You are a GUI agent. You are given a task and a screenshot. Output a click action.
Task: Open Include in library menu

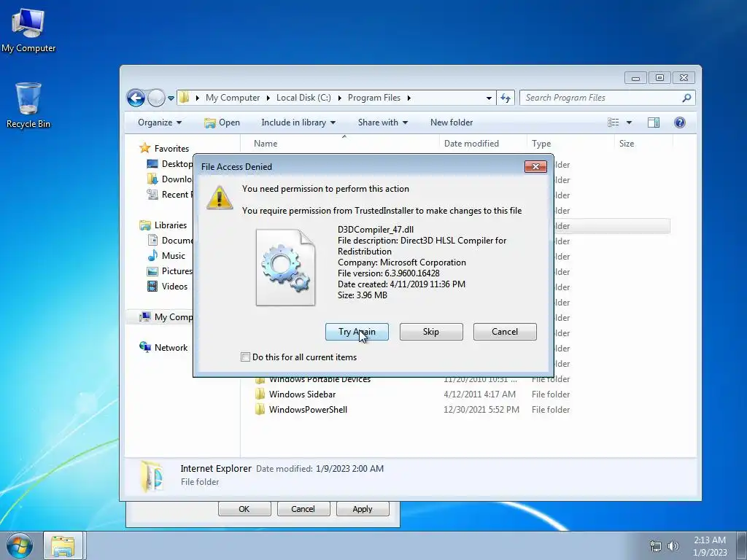coord(298,122)
